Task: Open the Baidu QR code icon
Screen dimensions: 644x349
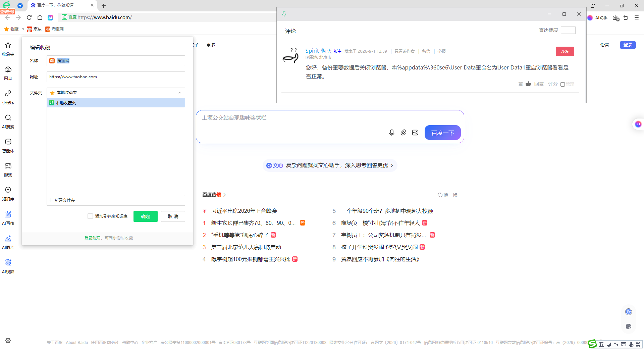Action: coord(629,327)
